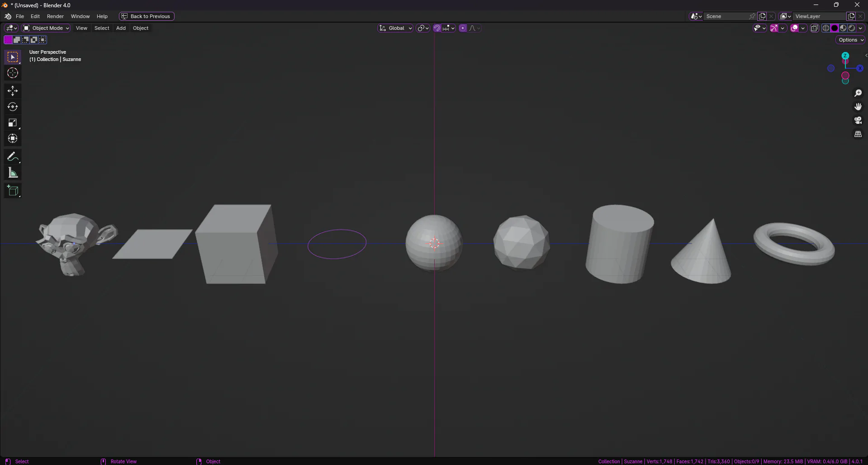Expand the overlays settings arrow

pos(803,28)
